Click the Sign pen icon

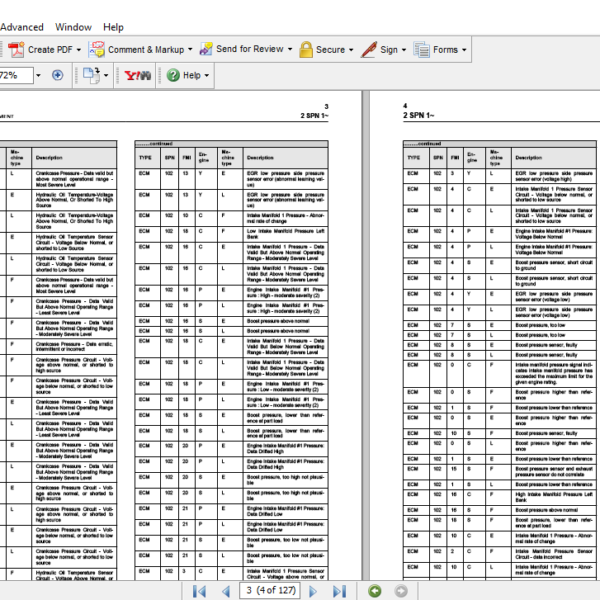pyautogui.click(x=369, y=50)
